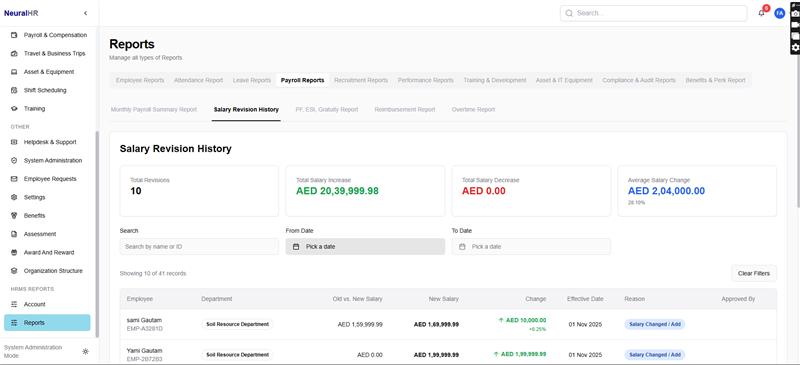Click the Total Revisions card showing 10
This screenshot has height=365, width=800.
[x=199, y=191]
